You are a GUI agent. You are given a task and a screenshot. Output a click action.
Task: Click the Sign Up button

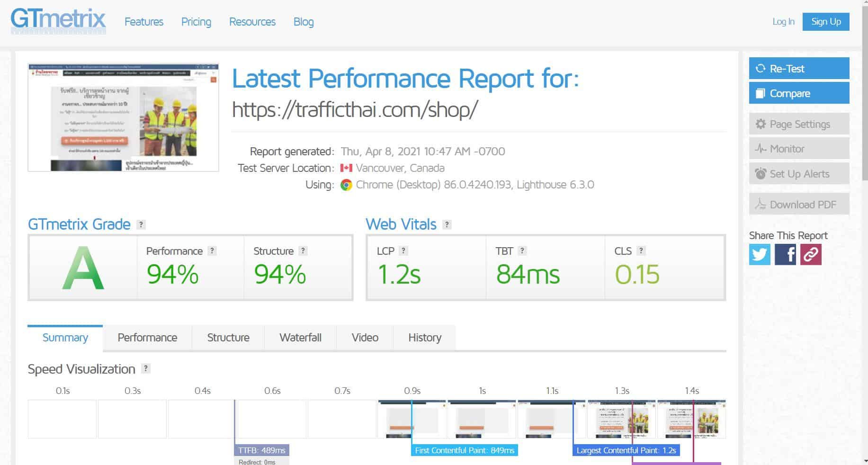(826, 22)
